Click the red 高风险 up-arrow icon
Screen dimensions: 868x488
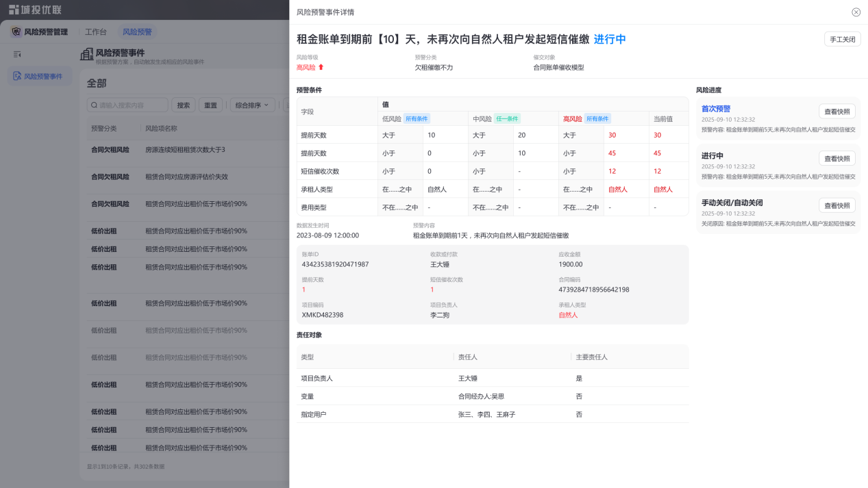click(x=321, y=67)
